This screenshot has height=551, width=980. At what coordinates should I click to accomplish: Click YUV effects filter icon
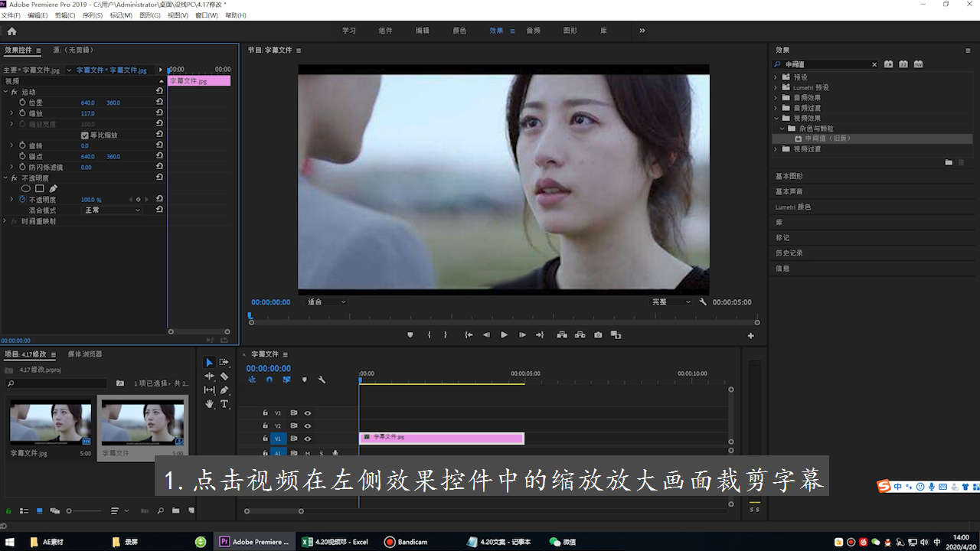(x=918, y=64)
